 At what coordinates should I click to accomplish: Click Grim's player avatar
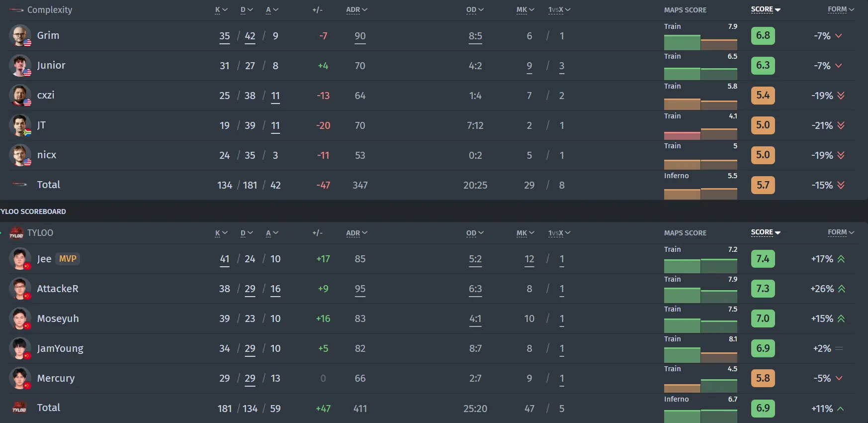20,36
